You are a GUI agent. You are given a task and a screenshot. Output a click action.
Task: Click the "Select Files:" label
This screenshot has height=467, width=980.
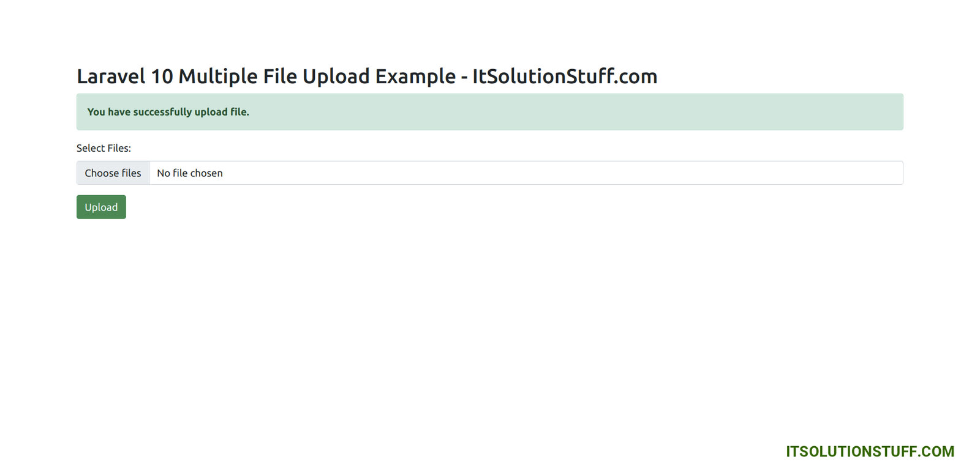click(104, 148)
